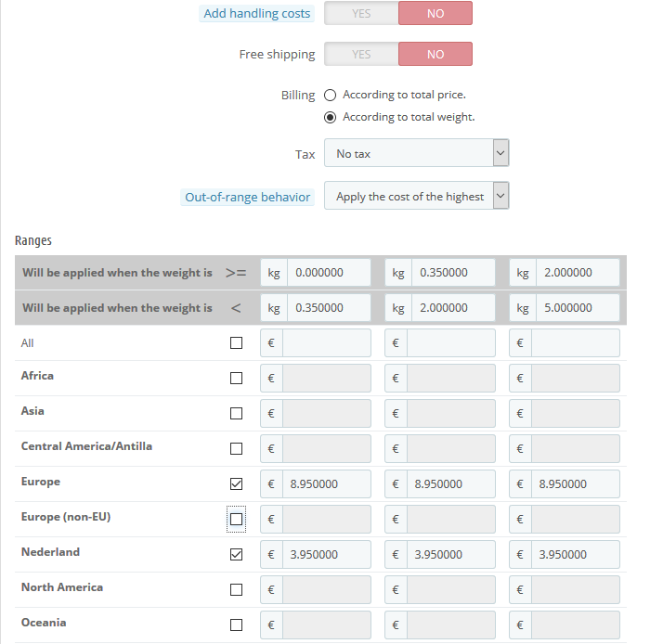Screen dimensions: 663x644
Task: Open the Tax dropdown
Action: click(x=416, y=154)
